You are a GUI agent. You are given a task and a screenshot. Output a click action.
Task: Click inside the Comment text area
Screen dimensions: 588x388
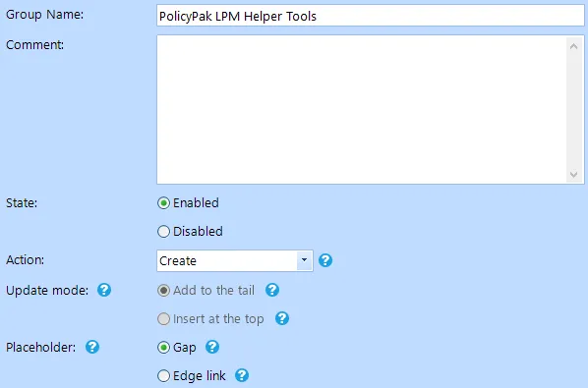[362, 109]
